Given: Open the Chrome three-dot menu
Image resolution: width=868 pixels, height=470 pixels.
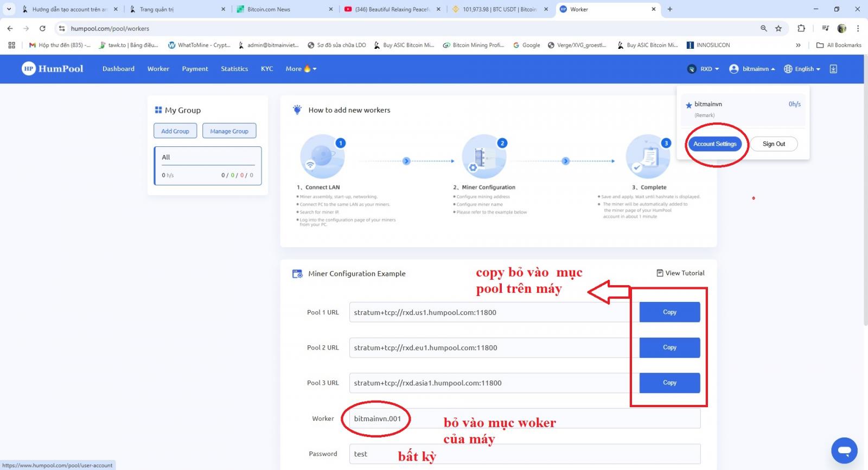Looking at the screenshot, I should coord(858,28).
